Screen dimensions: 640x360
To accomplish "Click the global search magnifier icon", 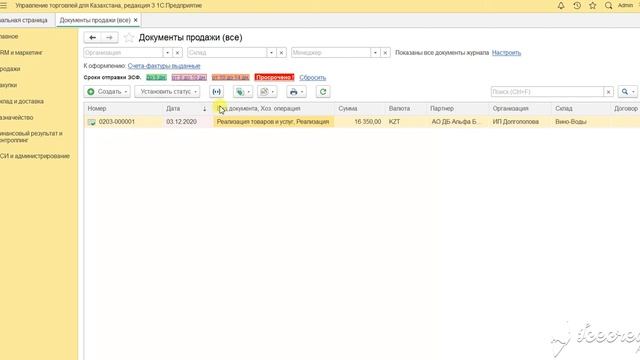I will [x=608, y=5].
